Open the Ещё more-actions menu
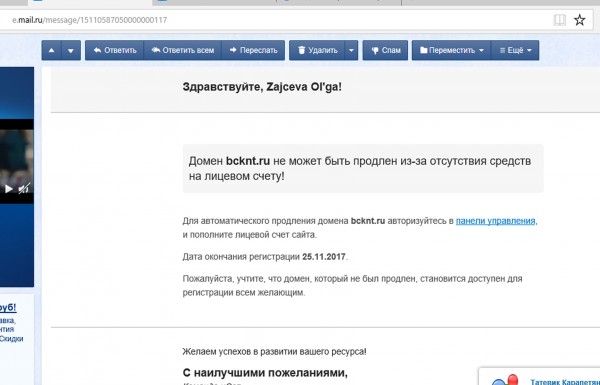 (x=515, y=50)
